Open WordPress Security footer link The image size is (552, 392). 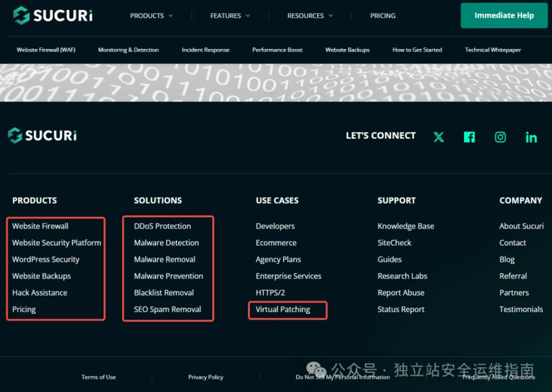tap(46, 260)
